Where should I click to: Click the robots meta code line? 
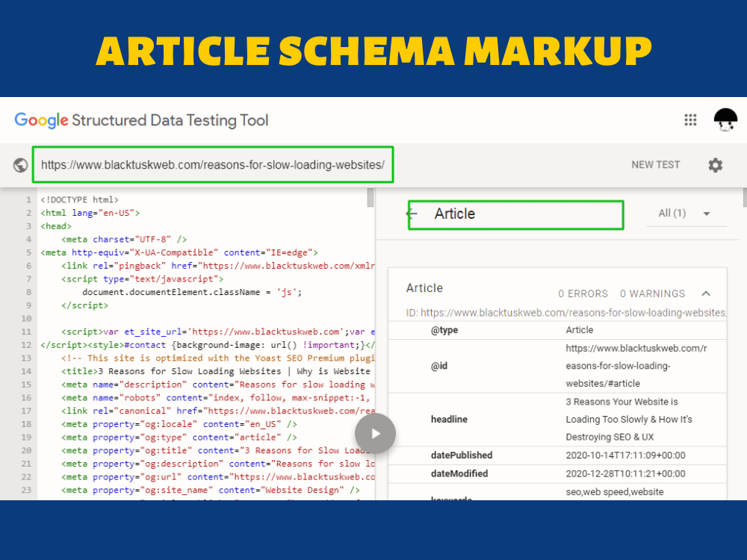click(x=216, y=397)
